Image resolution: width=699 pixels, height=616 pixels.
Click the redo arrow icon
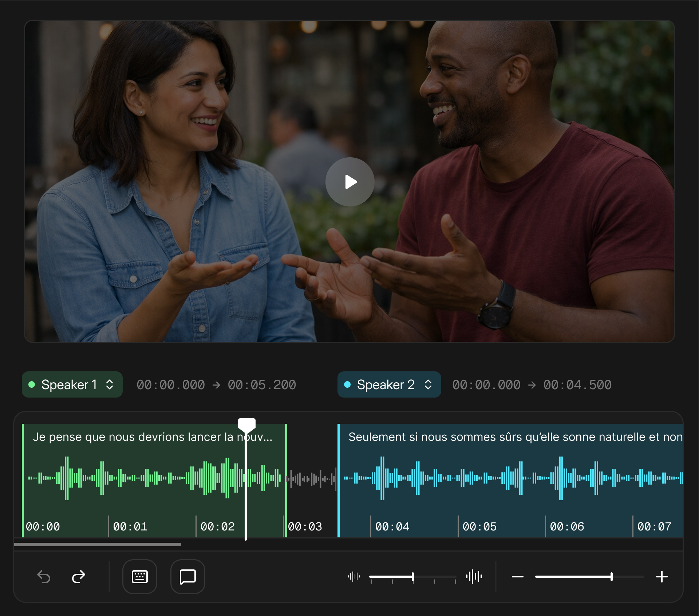click(x=79, y=577)
